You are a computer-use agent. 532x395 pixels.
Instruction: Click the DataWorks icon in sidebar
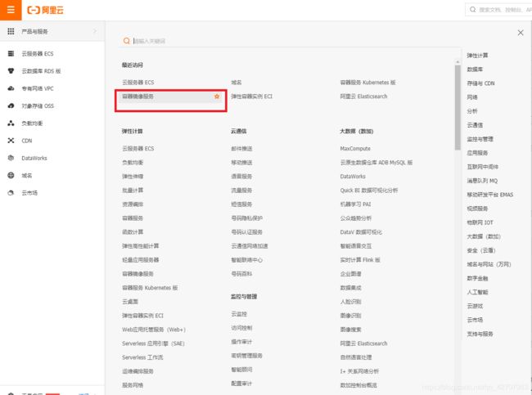(11, 158)
